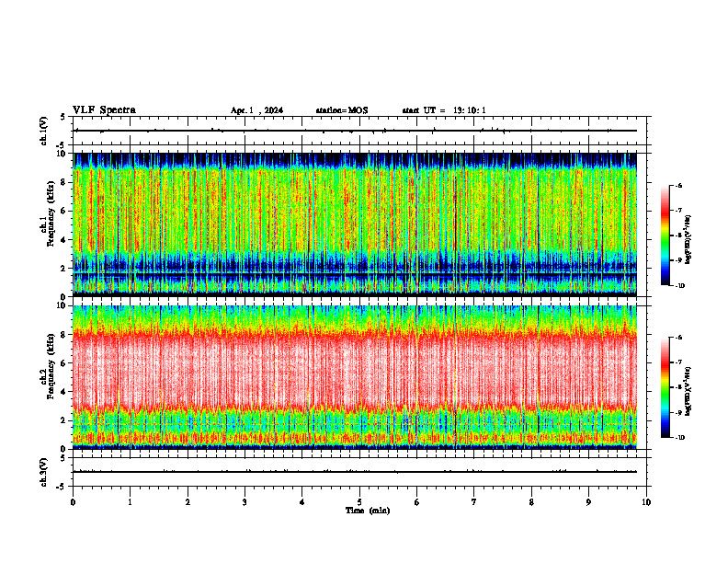
Task: Click time-axis tick label 7
Action: pos(474,502)
